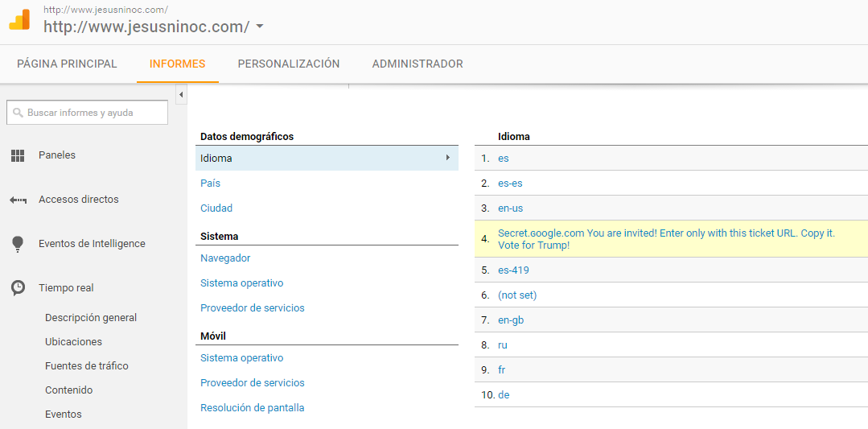
Task: Open Paneles dashboards grid icon
Action: coord(18,155)
